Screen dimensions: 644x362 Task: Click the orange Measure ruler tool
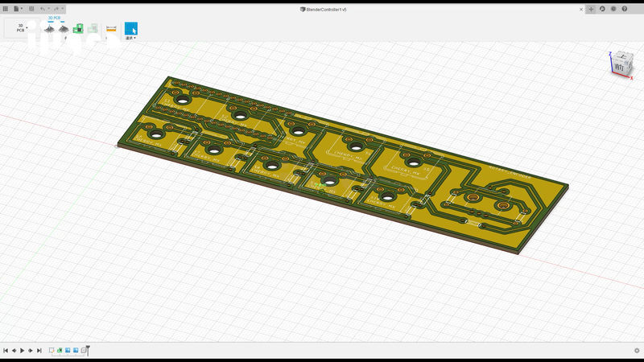tap(111, 29)
